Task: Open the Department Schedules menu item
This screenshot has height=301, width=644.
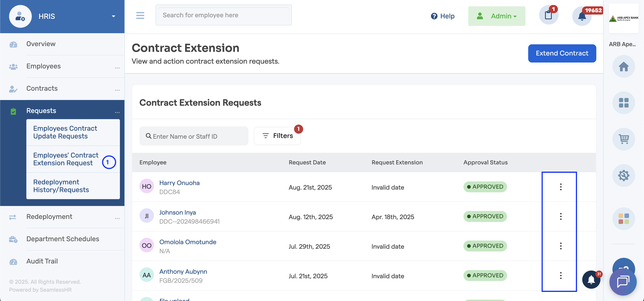Action: tap(63, 239)
